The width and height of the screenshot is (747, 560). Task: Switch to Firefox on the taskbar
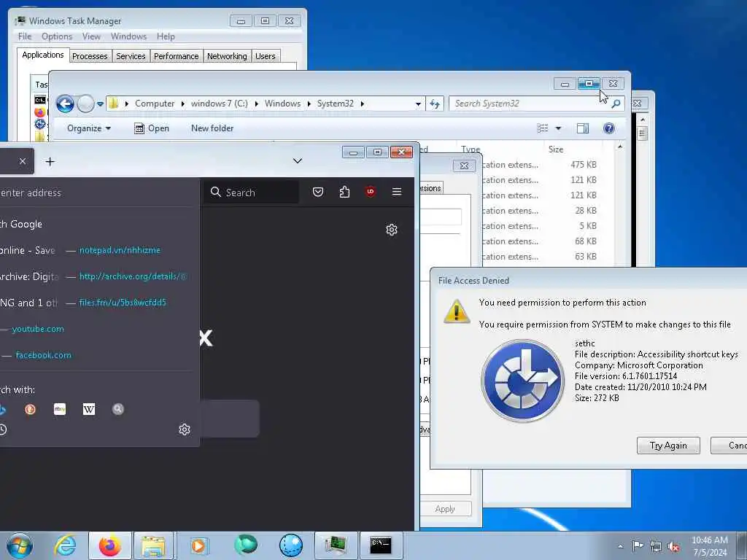tap(110, 545)
